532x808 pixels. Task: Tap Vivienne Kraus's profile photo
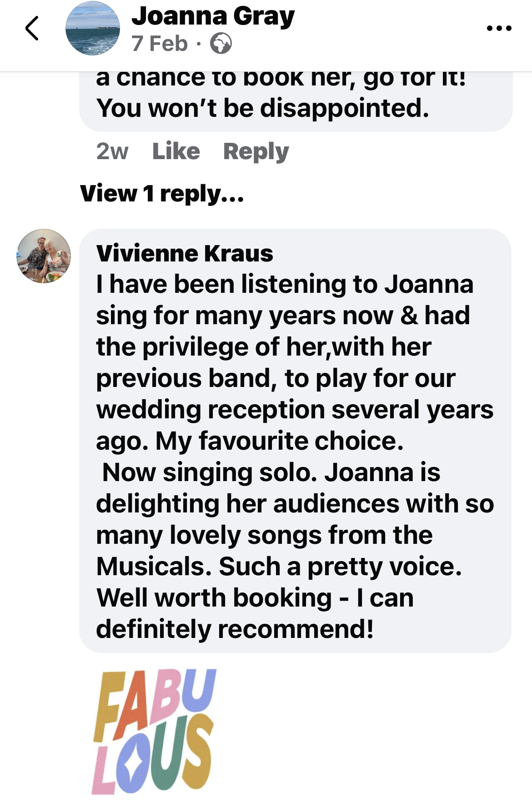click(x=44, y=256)
